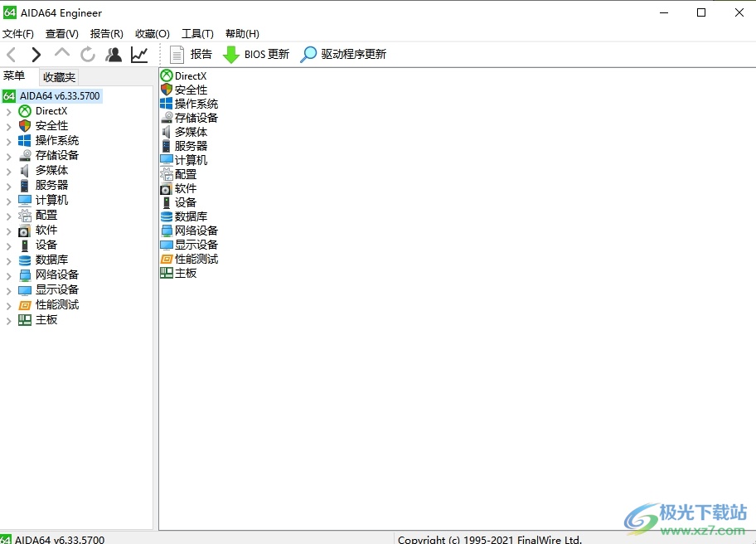This screenshot has width=756, height=544.
Task: Switch to the 菜单 tab
Action: click(14, 75)
